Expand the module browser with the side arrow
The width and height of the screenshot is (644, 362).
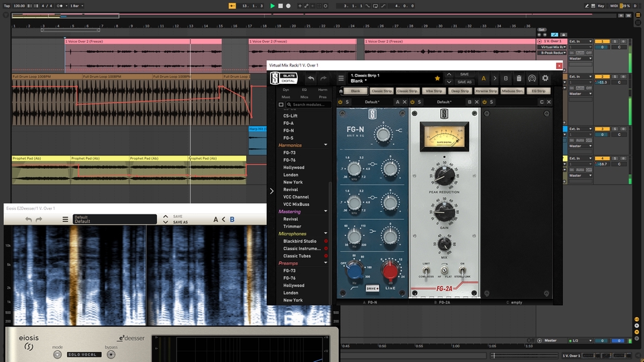(272, 191)
